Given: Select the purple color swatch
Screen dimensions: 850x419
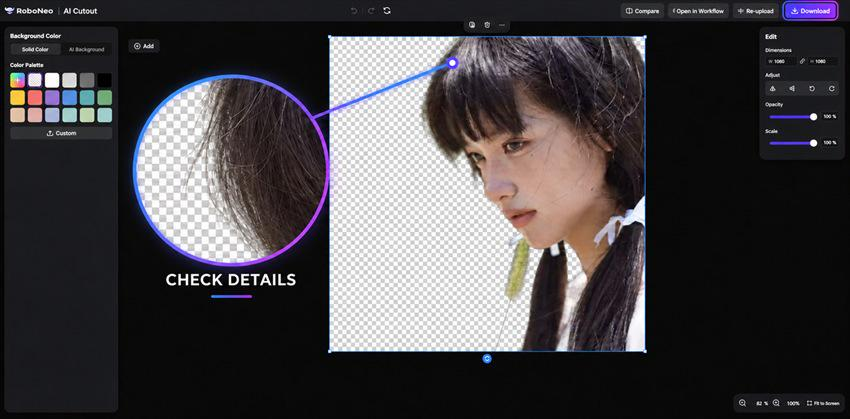Looking at the screenshot, I should pos(52,98).
